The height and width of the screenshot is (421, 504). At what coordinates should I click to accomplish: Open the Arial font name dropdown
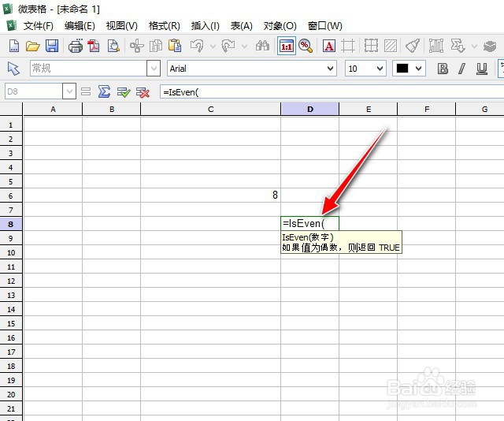coord(330,69)
